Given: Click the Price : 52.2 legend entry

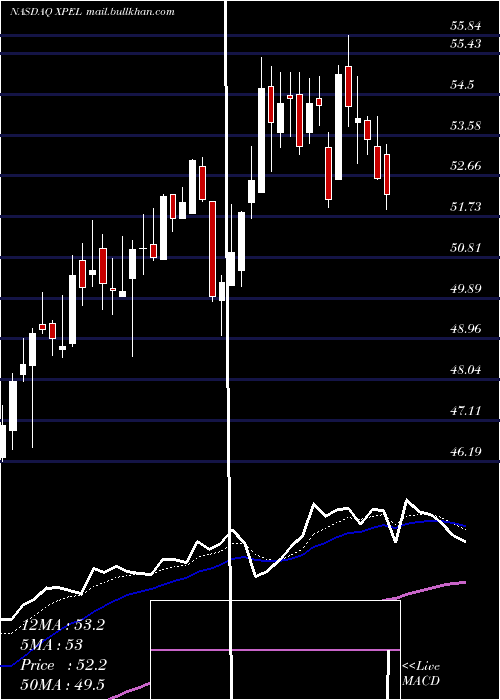Looking at the screenshot, I should pos(64,665).
